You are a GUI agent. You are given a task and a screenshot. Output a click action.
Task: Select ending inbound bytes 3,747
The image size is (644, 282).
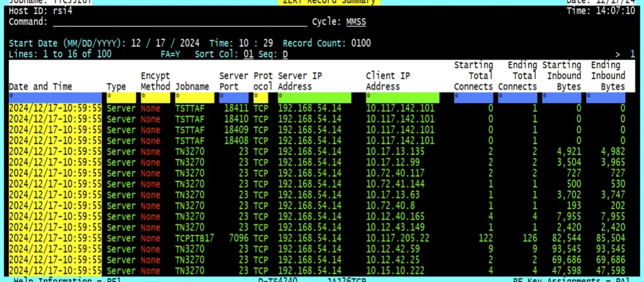coord(613,195)
